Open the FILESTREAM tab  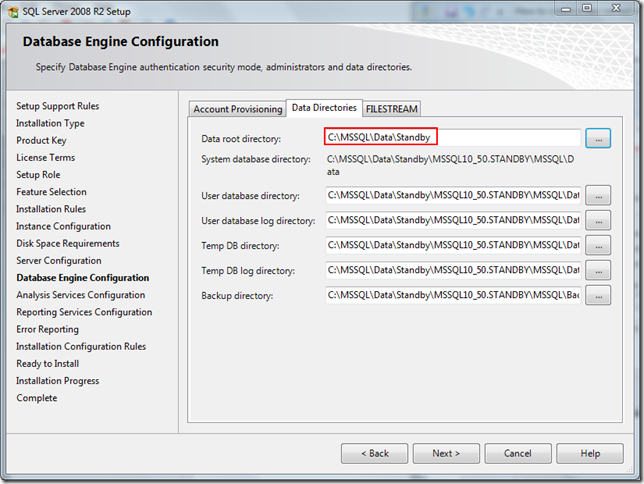click(391, 109)
